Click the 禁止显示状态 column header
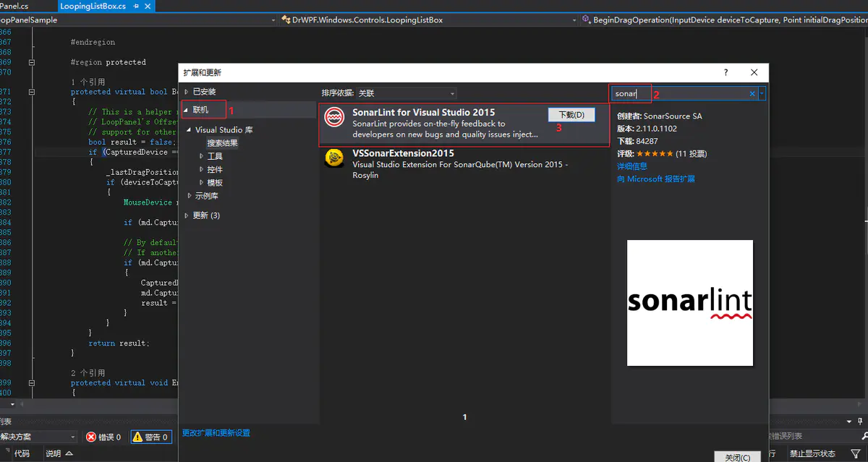 [x=812, y=454]
